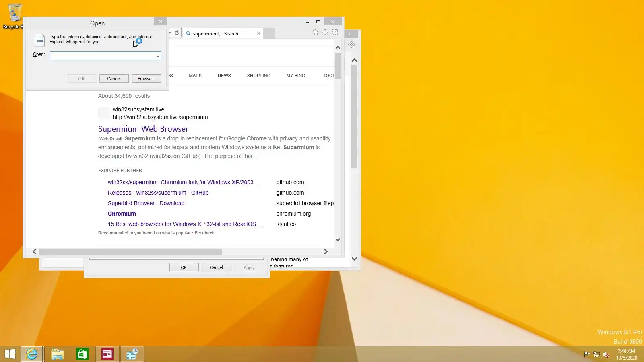Click Cancel in the Open dialog
644x362 pixels.
pyautogui.click(x=114, y=79)
